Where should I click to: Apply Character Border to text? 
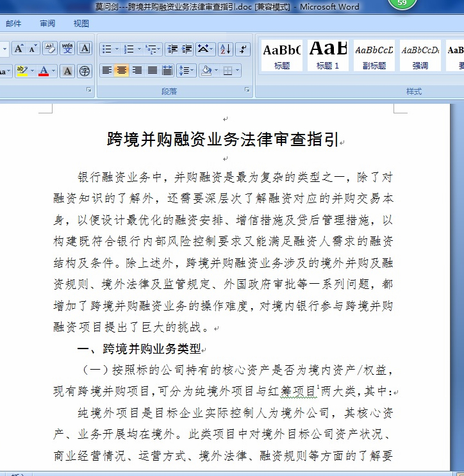pos(85,49)
